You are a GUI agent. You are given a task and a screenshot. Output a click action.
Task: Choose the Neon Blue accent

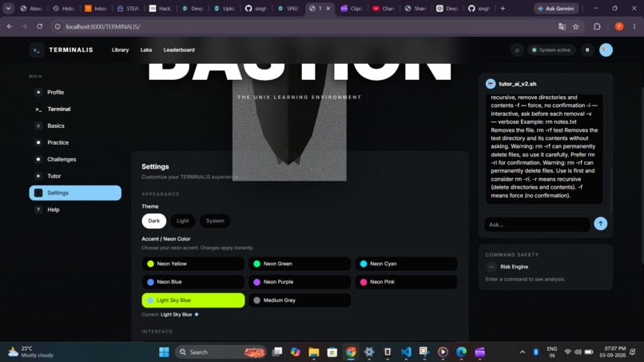click(x=193, y=282)
